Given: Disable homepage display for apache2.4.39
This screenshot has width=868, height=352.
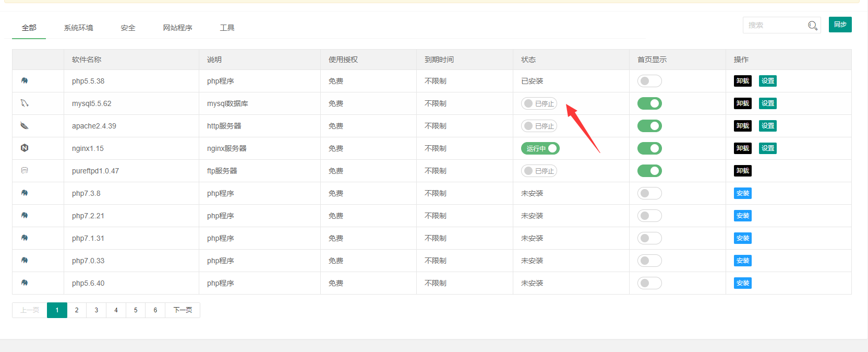Looking at the screenshot, I should [x=649, y=126].
